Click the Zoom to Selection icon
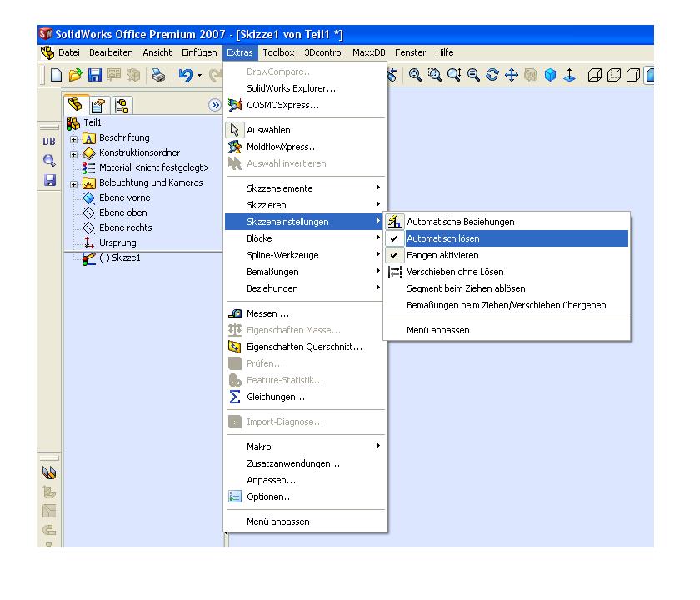This screenshot has height=600, width=700. point(473,75)
